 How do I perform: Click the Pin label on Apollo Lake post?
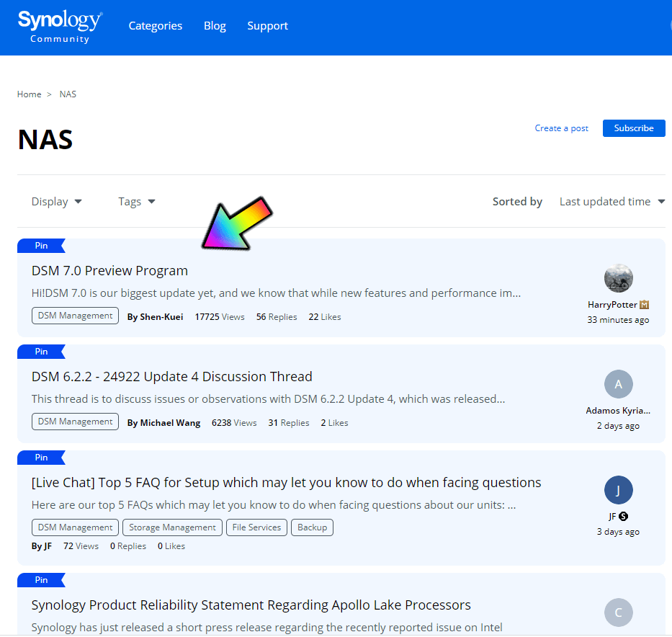point(41,580)
